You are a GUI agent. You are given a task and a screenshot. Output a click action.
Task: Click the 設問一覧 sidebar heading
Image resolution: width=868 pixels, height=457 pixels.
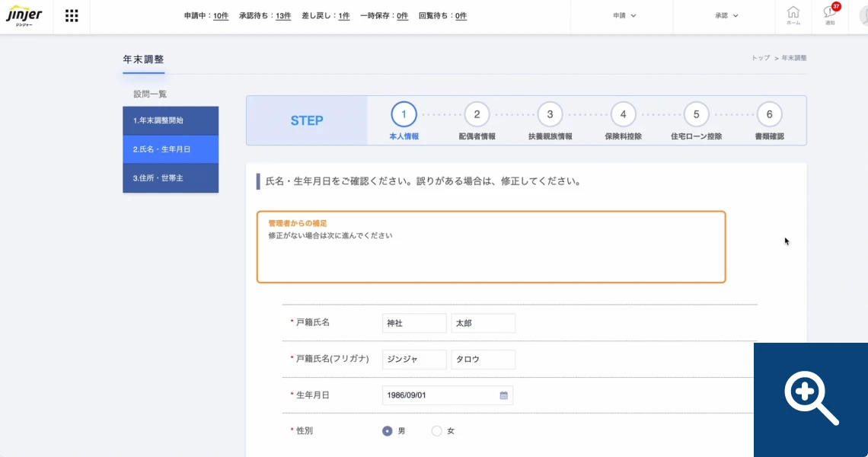click(150, 94)
